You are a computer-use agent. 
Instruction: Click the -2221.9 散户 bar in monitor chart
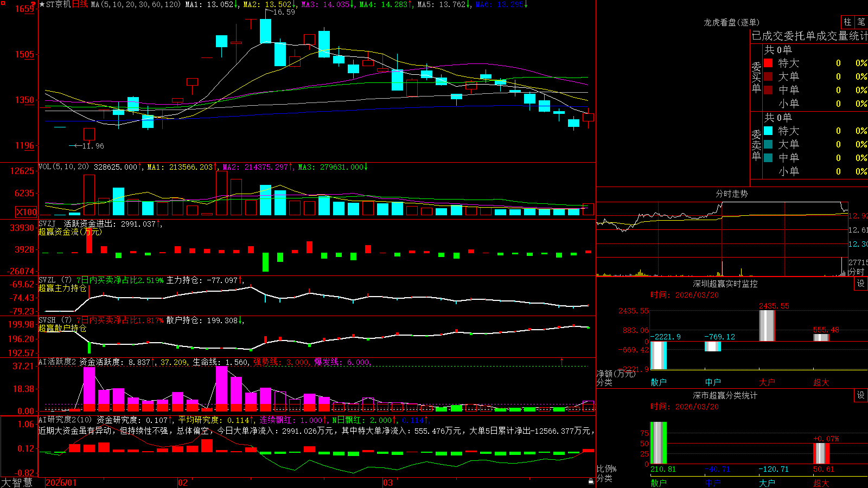click(x=659, y=355)
